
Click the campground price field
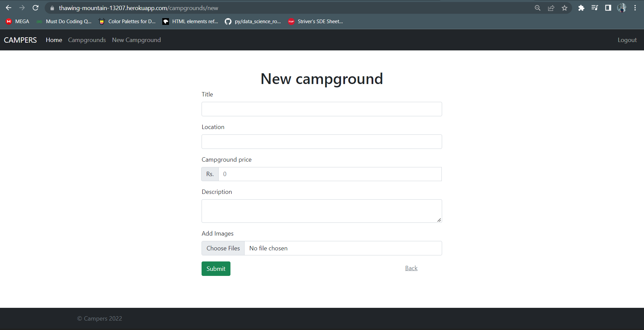tap(330, 174)
